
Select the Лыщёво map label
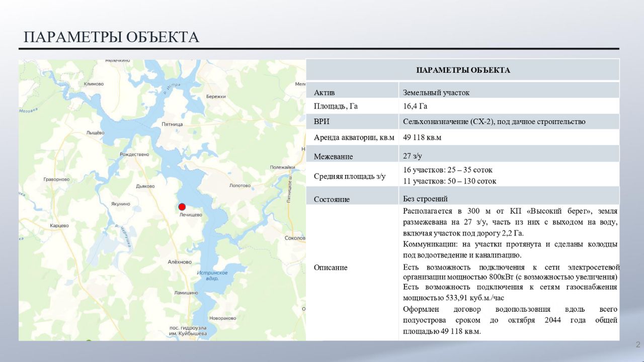coord(95,132)
